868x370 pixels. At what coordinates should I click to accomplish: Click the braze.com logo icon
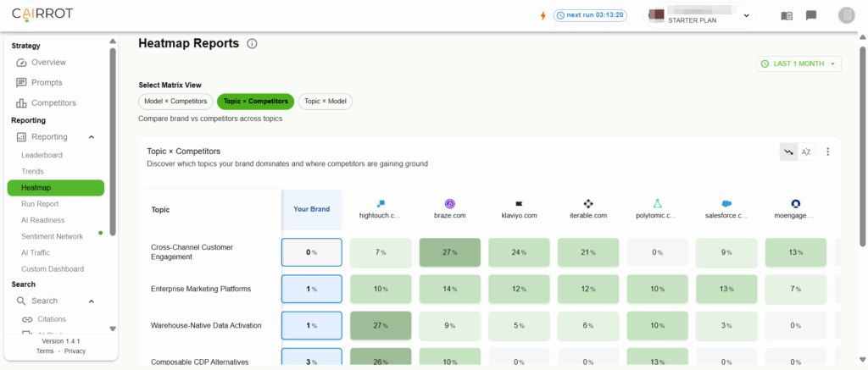449,203
